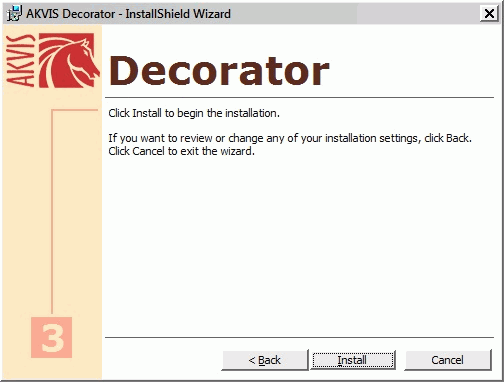The width and height of the screenshot is (504, 382).
Task: Click the Install button to begin installation
Action: coord(353,360)
